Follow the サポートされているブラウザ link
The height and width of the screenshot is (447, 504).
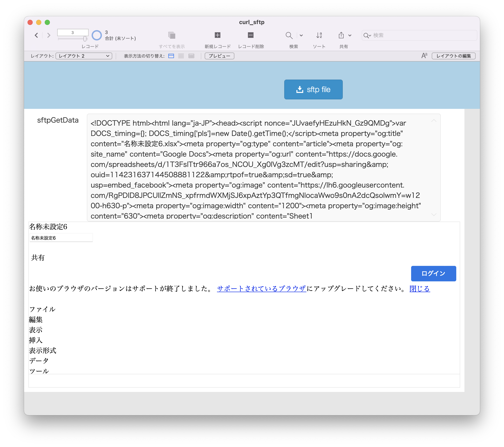(x=261, y=289)
